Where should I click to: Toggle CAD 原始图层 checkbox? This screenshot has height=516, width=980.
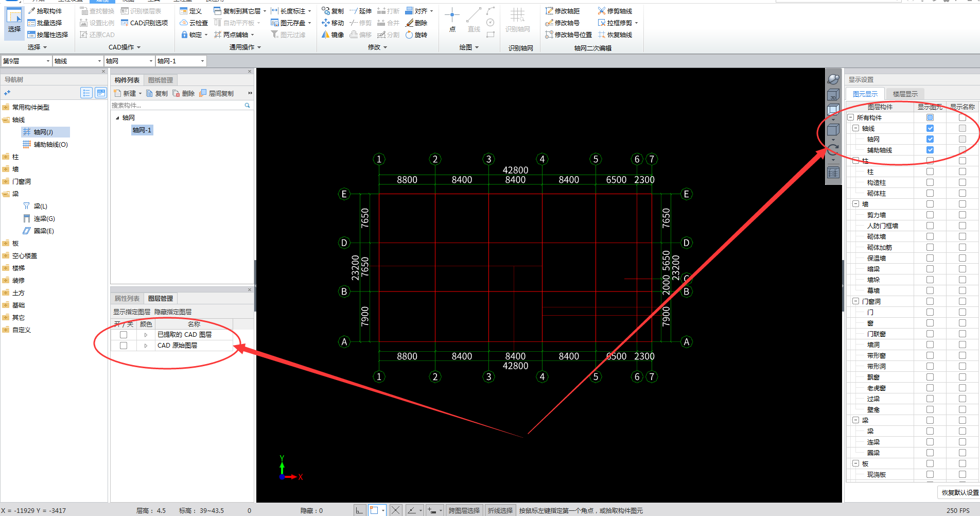[x=124, y=346]
